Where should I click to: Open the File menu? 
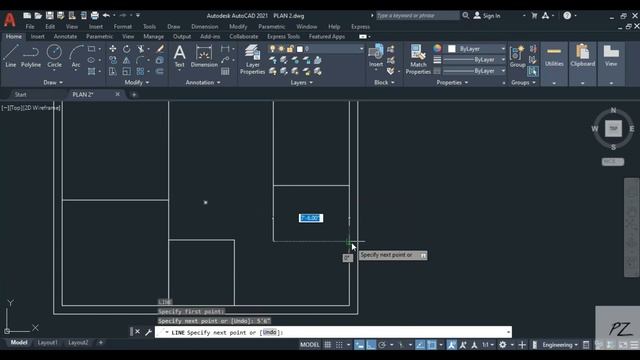(x=30, y=27)
